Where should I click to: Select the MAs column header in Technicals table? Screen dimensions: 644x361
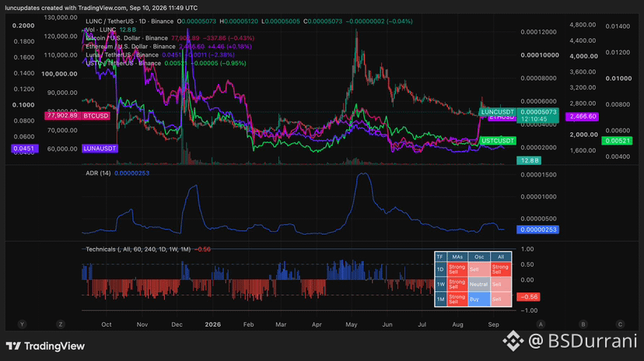pyautogui.click(x=457, y=257)
